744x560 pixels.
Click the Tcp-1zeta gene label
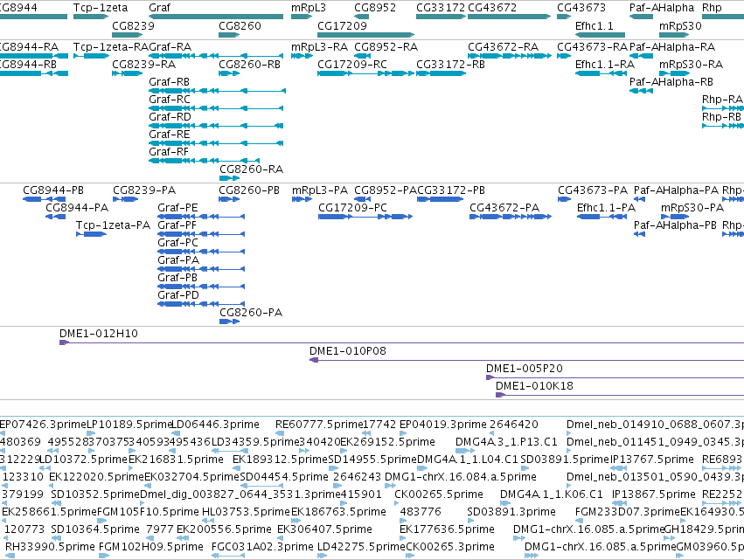101,8
